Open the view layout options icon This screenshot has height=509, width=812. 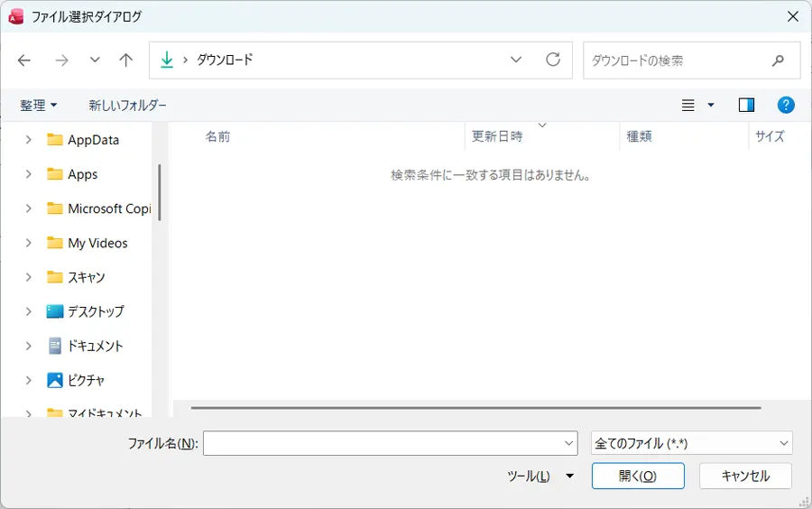pos(688,106)
